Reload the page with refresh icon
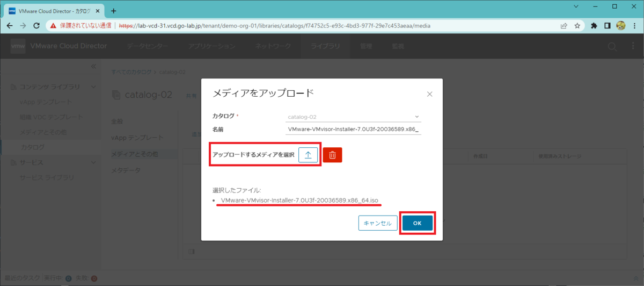The height and width of the screenshot is (286, 644). 36,25
